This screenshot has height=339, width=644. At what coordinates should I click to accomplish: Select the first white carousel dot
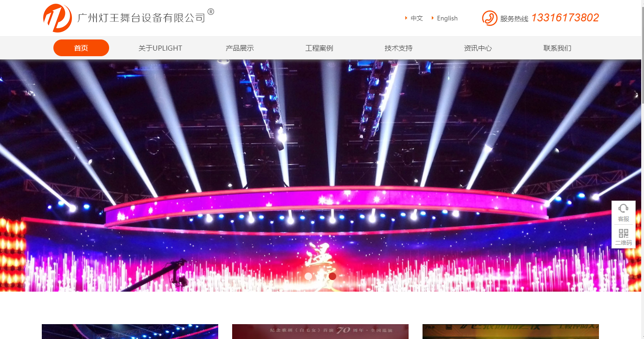point(308,276)
